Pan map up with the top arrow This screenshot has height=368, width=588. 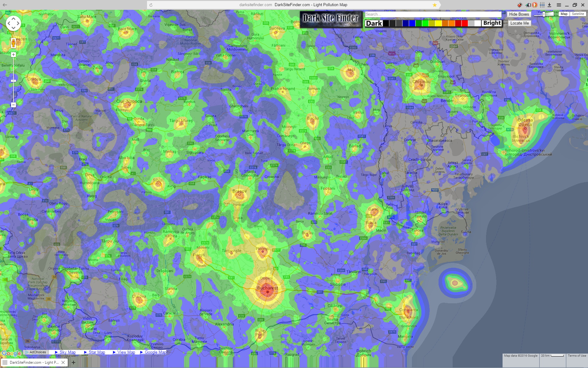(13, 19)
